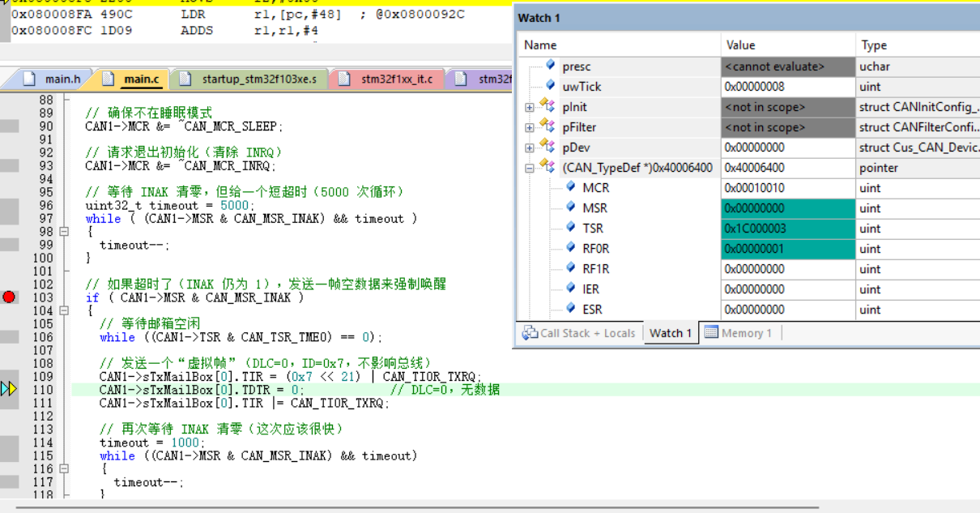The height and width of the screenshot is (513, 980).
Task: Click the Memory 1 tab icon
Action: click(x=711, y=332)
